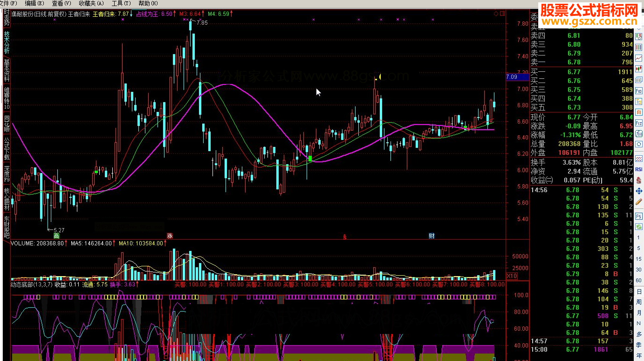The image size is (644, 361).
Task: Click the RSI indicator icon
Action: [639, 169]
